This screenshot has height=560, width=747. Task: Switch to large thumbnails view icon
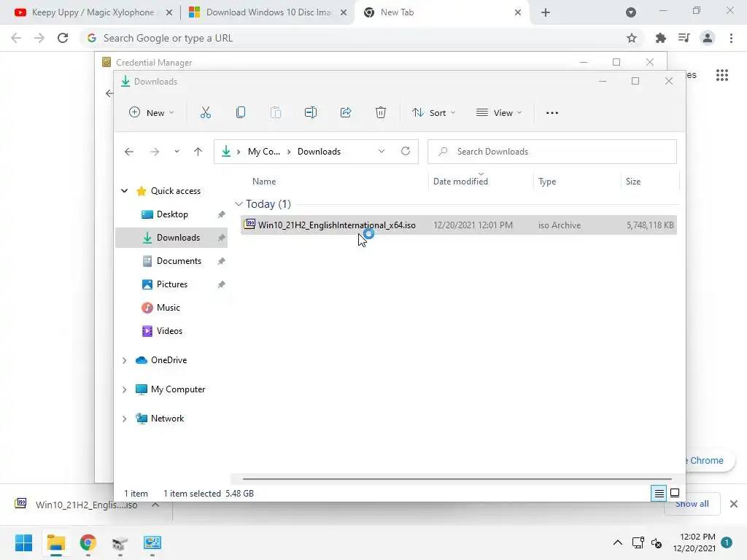[675, 494]
